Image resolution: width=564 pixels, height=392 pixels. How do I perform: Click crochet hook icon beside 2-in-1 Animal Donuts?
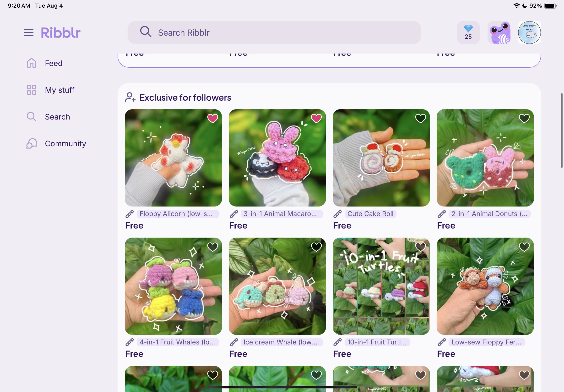click(x=441, y=214)
